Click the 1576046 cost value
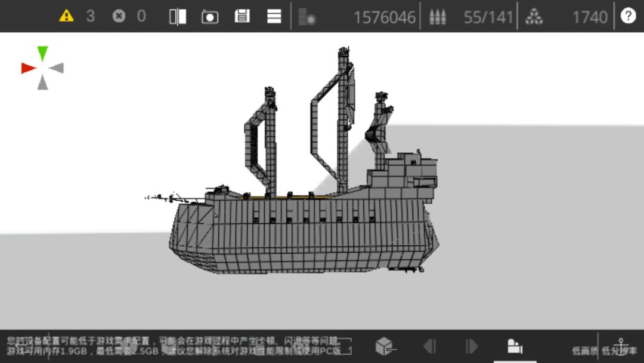Screen dimensions: 644x363 385,17
